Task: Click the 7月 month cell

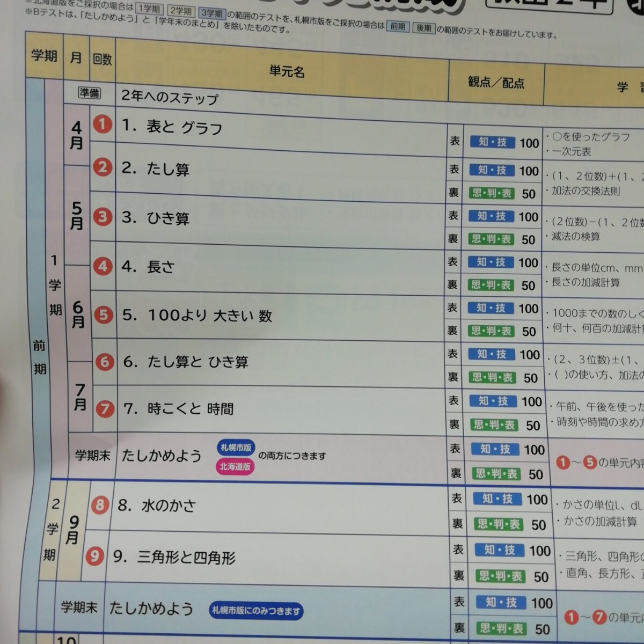Action: pos(79,397)
